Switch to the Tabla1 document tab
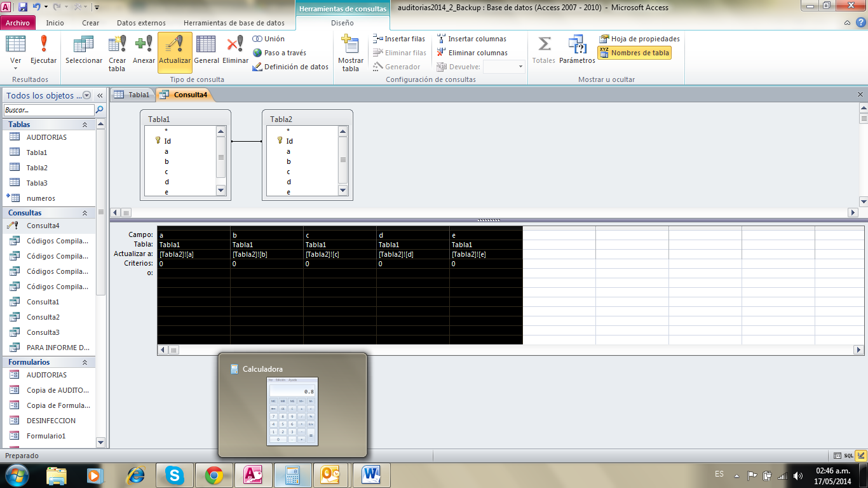The width and height of the screenshot is (868, 488). pyautogui.click(x=133, y=95)
